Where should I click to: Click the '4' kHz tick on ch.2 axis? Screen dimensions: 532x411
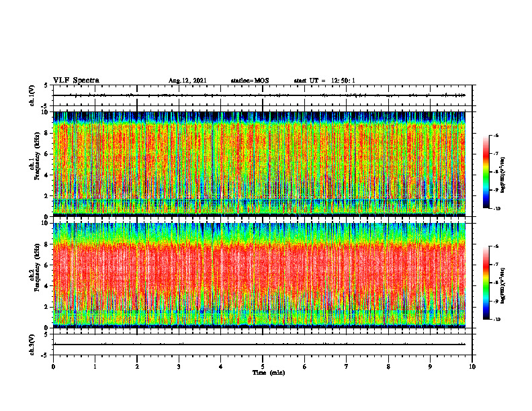coord(47,286)
